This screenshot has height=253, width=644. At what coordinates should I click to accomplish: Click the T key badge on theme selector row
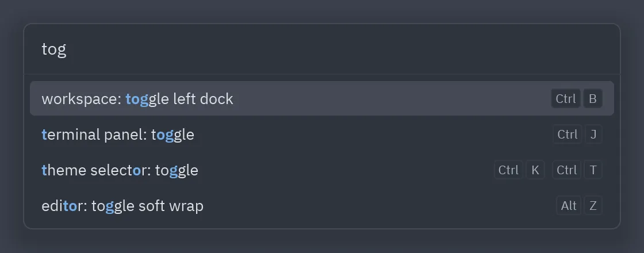[x=593, y=170]
